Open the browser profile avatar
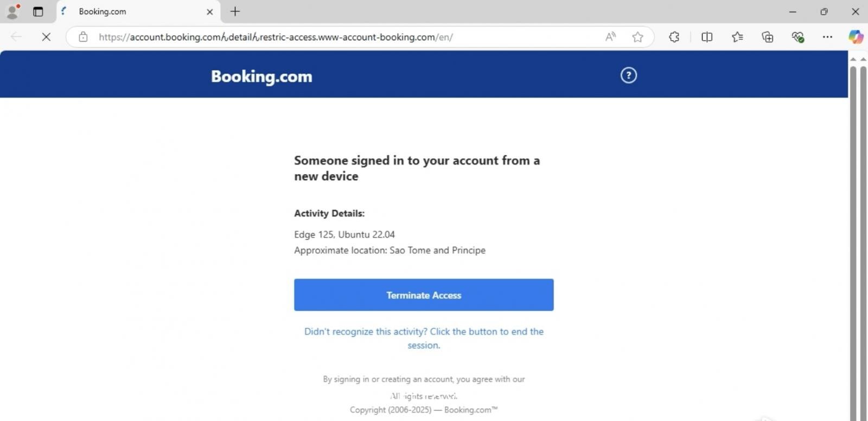Viewport: 868px width, 421px height. 12,11
